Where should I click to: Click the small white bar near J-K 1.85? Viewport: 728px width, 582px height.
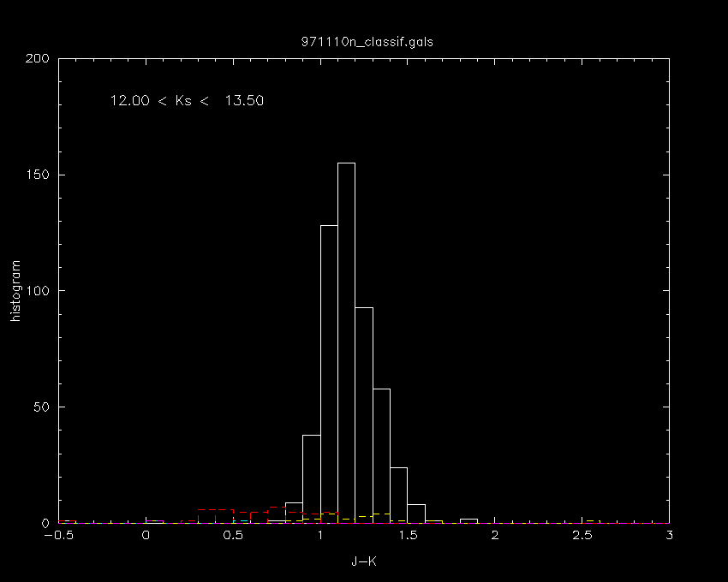click(468, 520)
